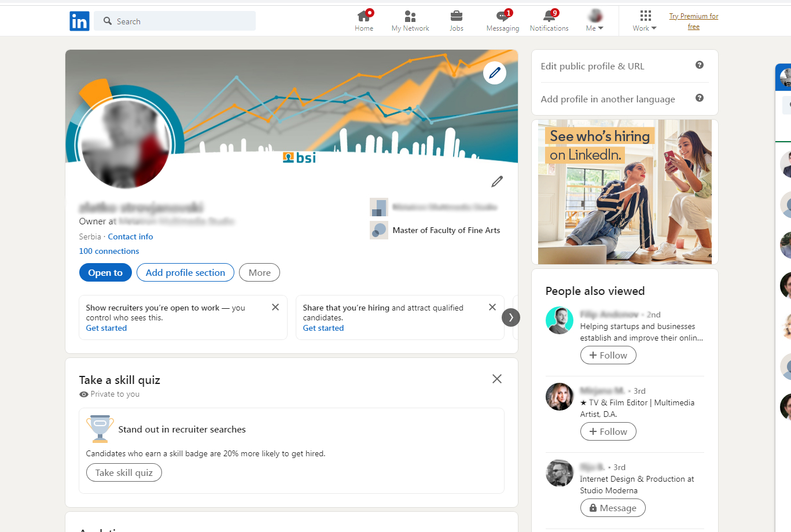Click the Search input field
Image resolution: width=791 pixels, height=532 pixels.
click(x=175, y=21)
